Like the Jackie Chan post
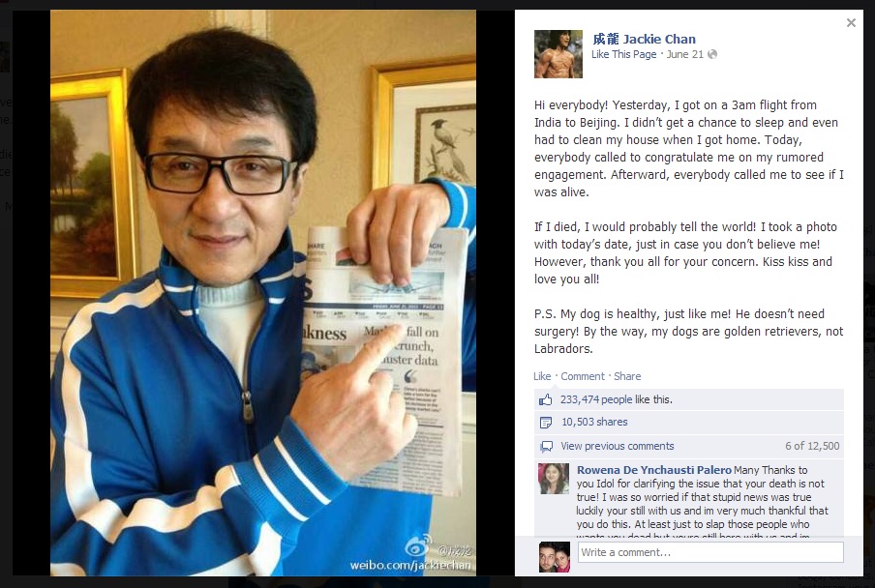 pyautogui.click(x=542, y=376)
